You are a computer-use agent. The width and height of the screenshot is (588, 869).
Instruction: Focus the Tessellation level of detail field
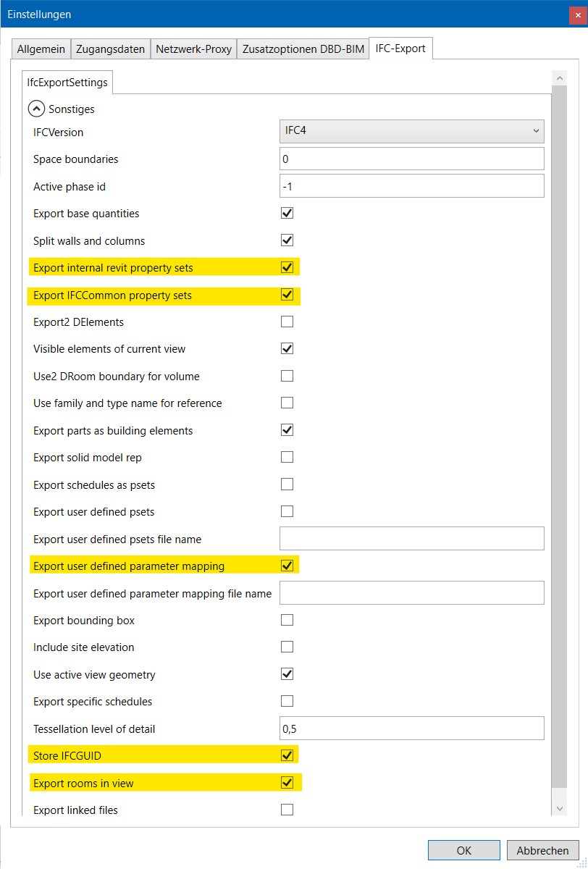411,729
